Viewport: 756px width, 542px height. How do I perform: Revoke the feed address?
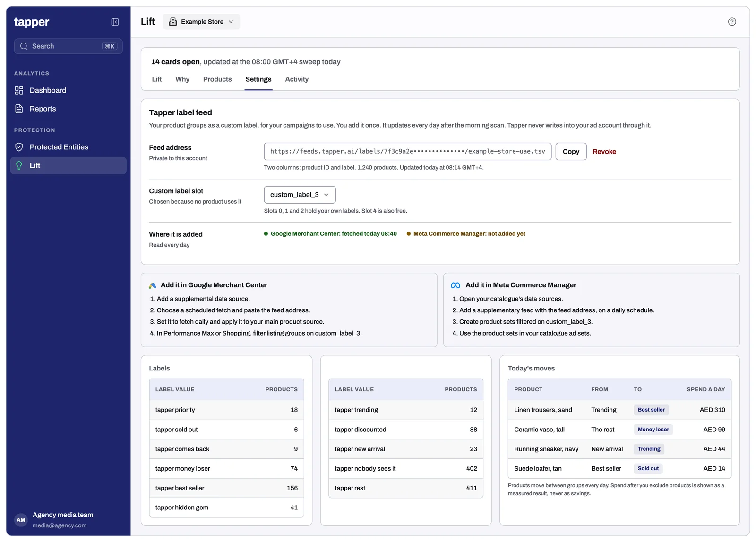click(604, 152)
